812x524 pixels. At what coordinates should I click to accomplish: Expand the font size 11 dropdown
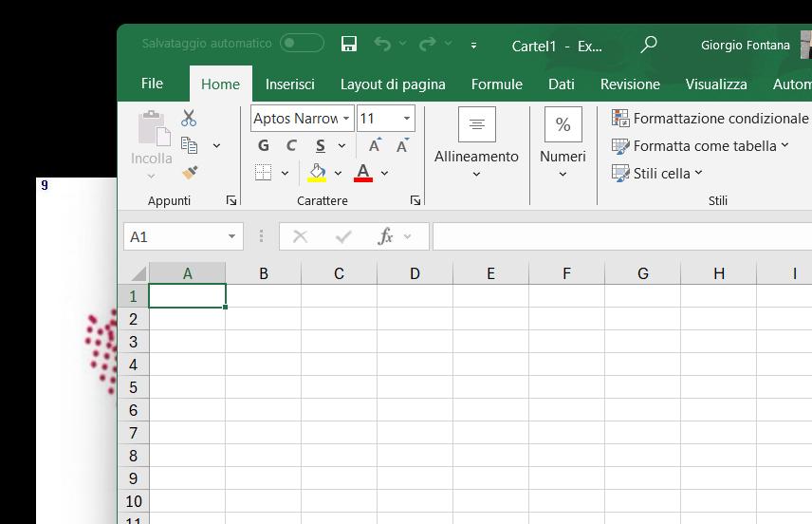point(407,119)
